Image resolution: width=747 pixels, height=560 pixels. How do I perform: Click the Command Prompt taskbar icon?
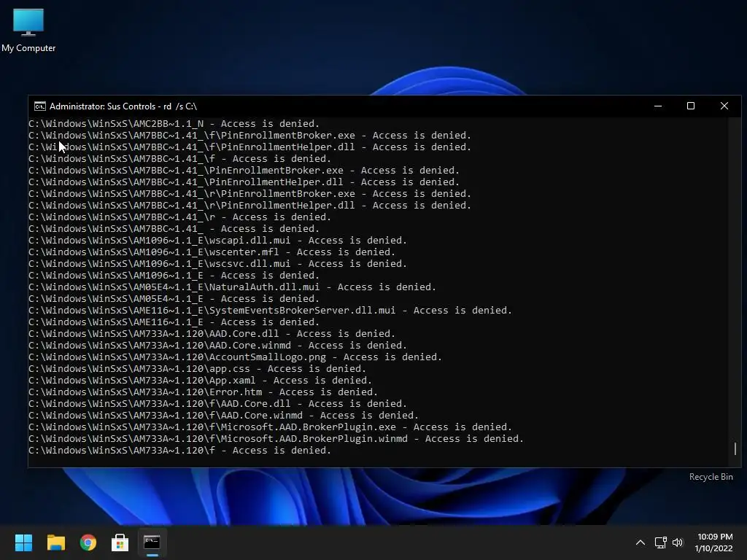[152, 542]
